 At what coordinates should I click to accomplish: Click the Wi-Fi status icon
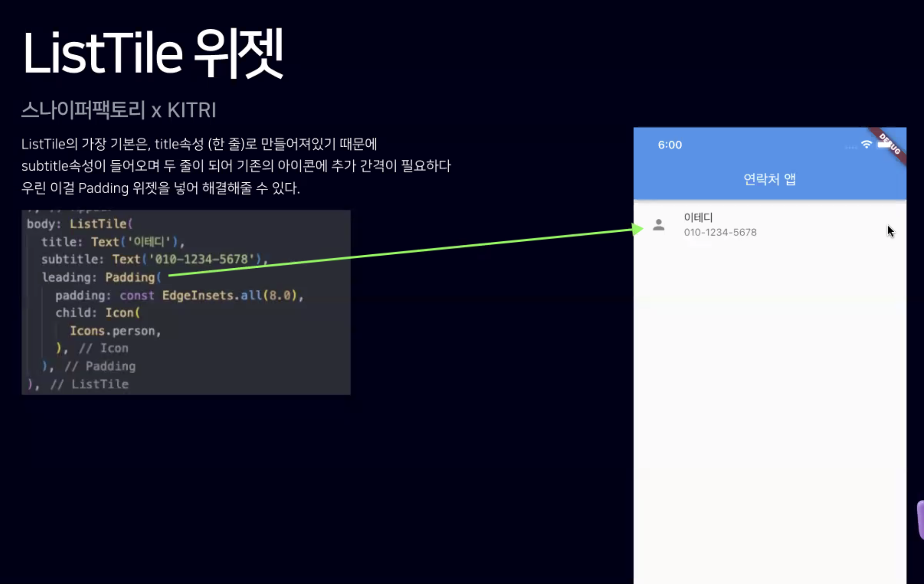[866, 144]
